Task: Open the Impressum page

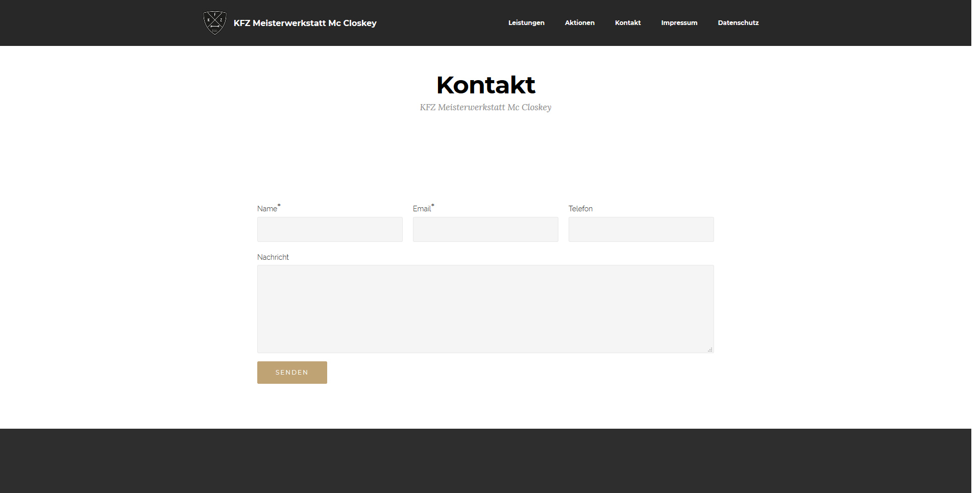Action: (679, 23)
